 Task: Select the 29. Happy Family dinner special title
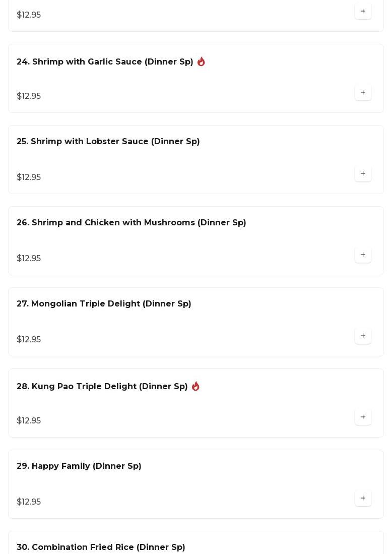[x=79, y=466]
